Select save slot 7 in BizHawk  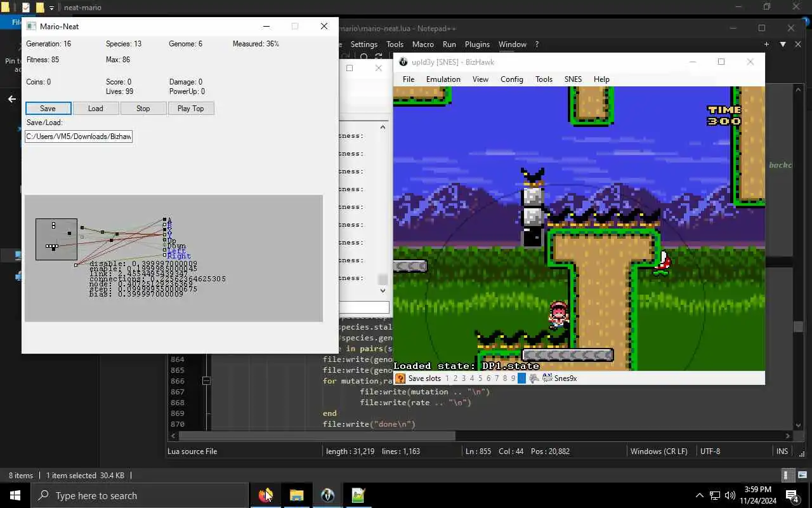click(x=497, y=378)
